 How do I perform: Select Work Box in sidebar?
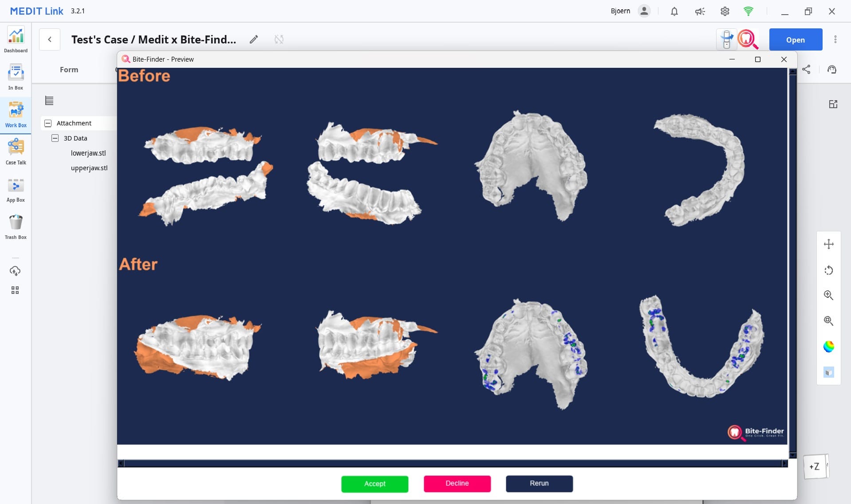16,115
